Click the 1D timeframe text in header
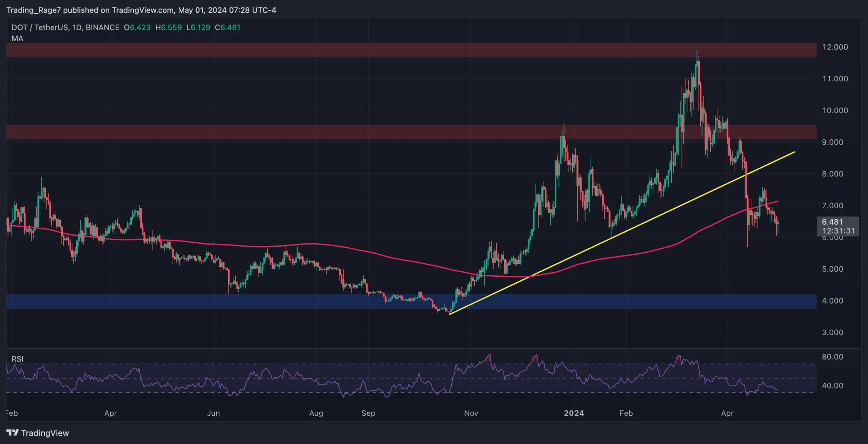868x444 pixels. pyautogui.click(x=77, y=27)
